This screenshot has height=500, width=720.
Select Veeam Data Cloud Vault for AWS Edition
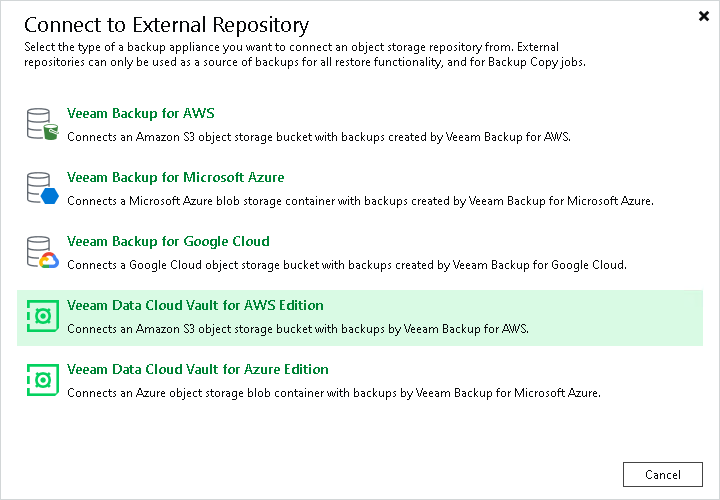coord(195,305)
